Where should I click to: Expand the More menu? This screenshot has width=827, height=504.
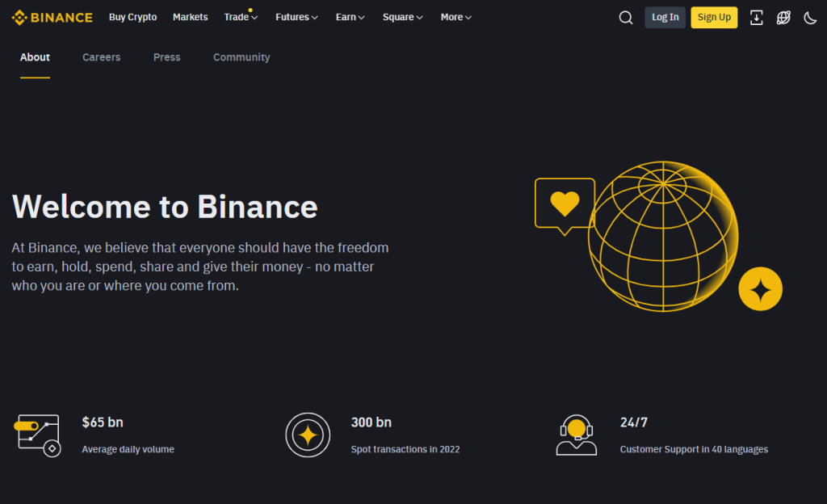tap(455, 17)
